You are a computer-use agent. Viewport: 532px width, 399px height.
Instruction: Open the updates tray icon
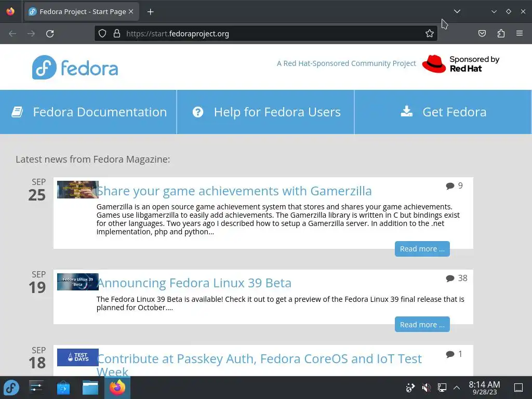click(410, 388)
